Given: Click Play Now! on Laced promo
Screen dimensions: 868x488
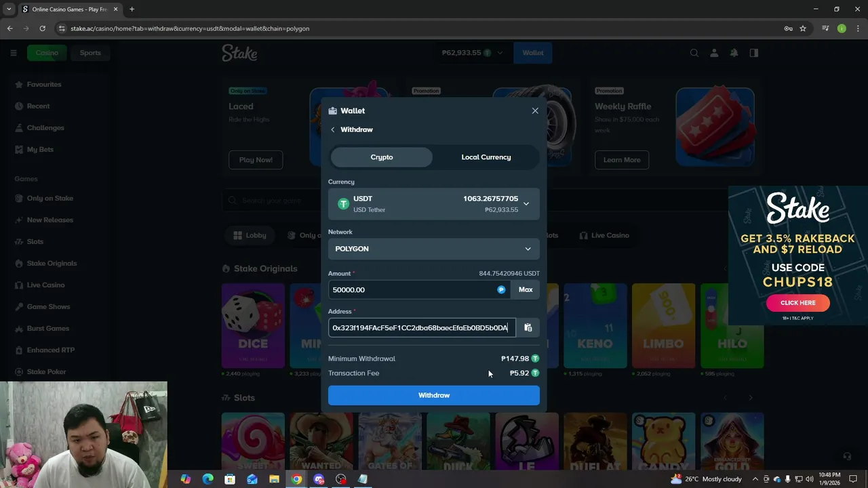Looking at the screenshot, I should pyautogui.click(x=256, y=160).
